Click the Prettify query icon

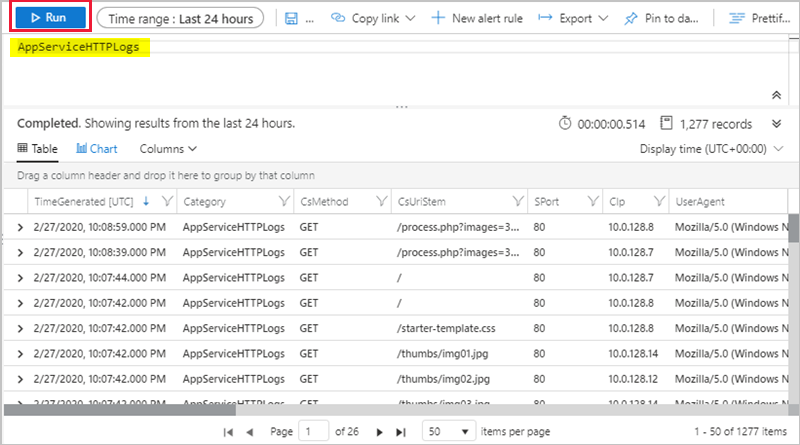click(x=737, y=19)
